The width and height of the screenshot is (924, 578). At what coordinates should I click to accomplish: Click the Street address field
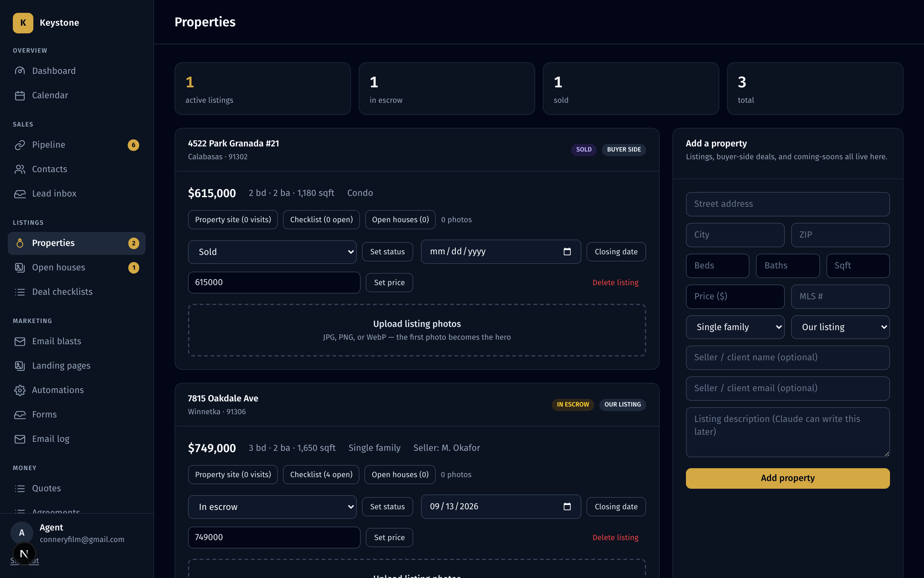click(788, 204)
